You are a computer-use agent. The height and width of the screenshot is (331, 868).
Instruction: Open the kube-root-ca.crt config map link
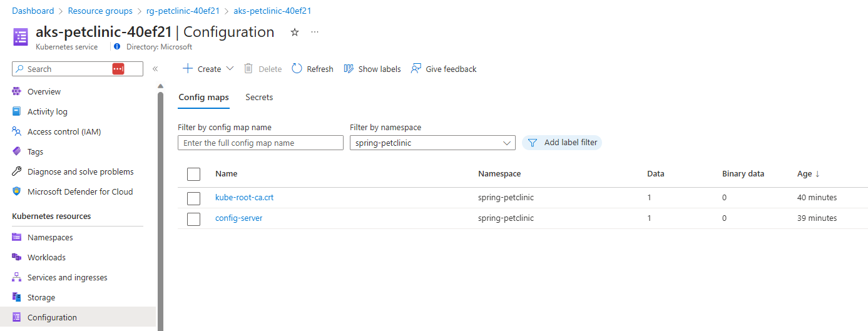tap(244, 197)
